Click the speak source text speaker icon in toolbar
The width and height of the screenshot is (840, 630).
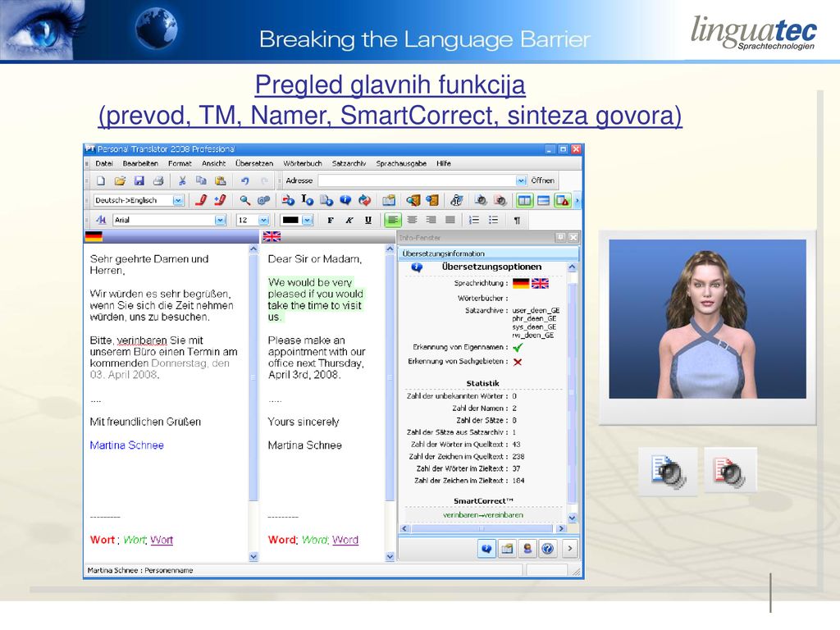(481, 200)
